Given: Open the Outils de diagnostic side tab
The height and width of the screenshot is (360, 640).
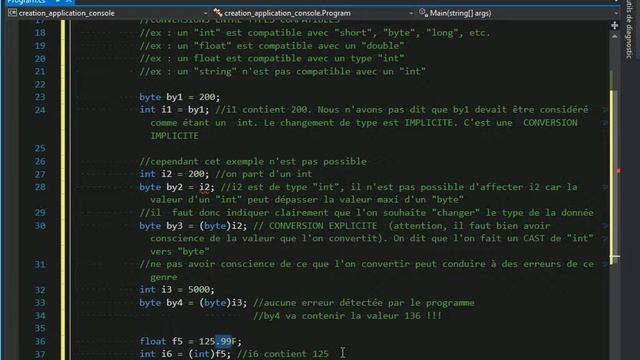Looking at the screenshot, I should pyautogui.click(x=629, y=29).
